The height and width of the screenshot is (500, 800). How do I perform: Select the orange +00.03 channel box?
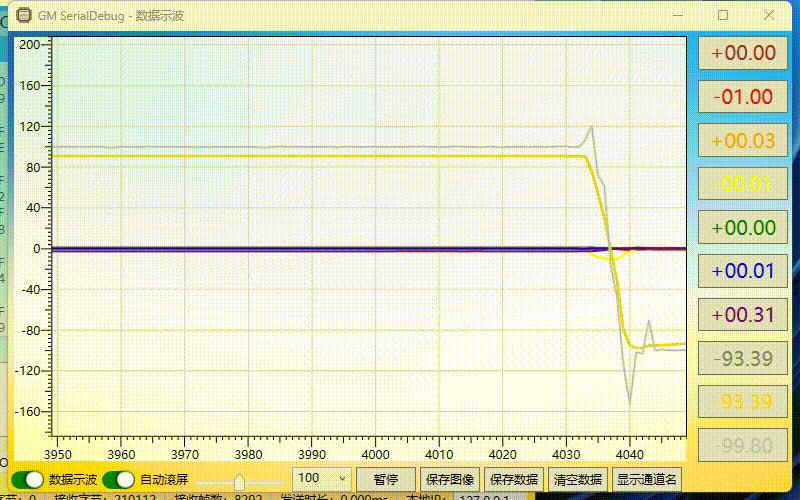click(x=743, y=140)
